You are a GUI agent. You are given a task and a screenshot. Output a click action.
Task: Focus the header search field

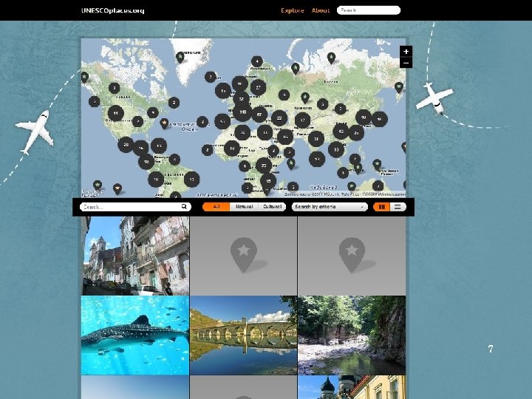coord(369,10)
